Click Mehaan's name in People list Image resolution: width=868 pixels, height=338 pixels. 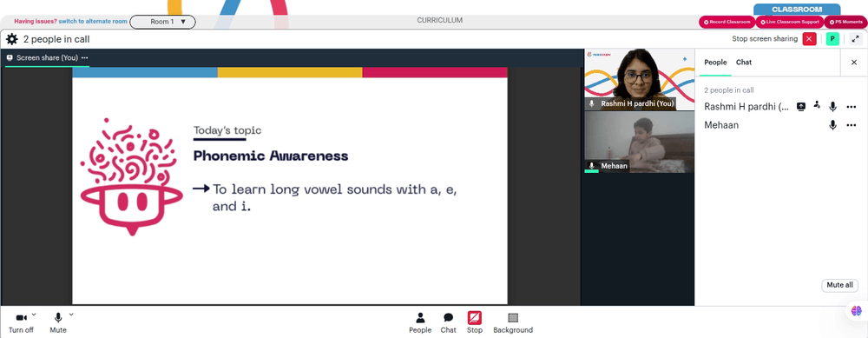[721, 125]
